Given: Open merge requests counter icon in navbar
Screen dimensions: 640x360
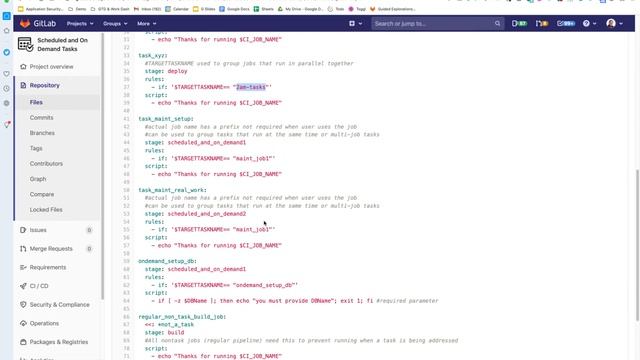Looking at the screenshot, I should [x=542, y=24].
